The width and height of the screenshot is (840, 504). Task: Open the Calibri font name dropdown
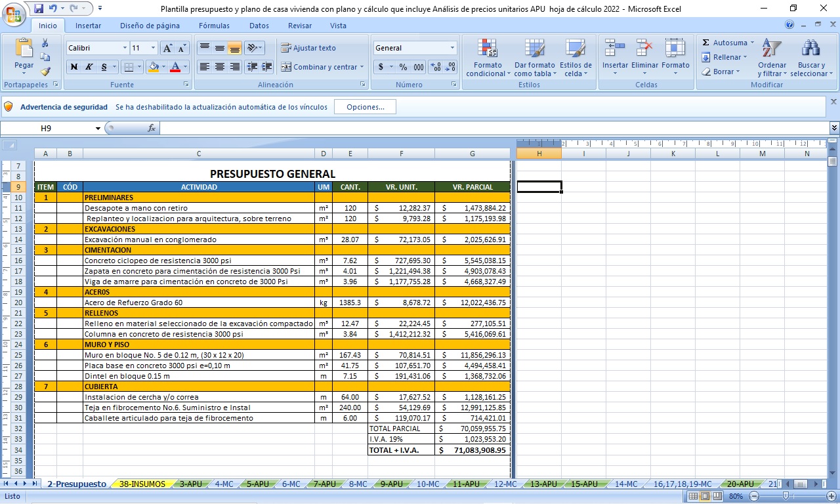click(125, 48)
